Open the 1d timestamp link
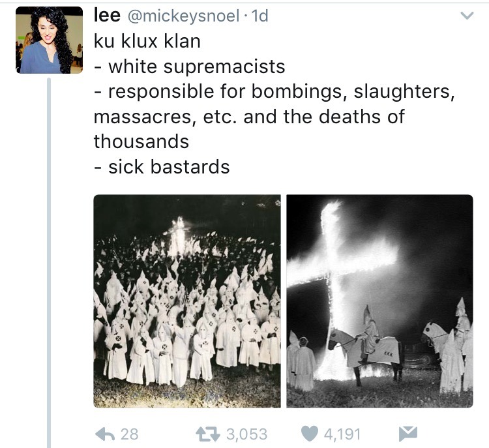Viewport: 489px width, 448px height. pyautogui.click(x=259, y=16)
